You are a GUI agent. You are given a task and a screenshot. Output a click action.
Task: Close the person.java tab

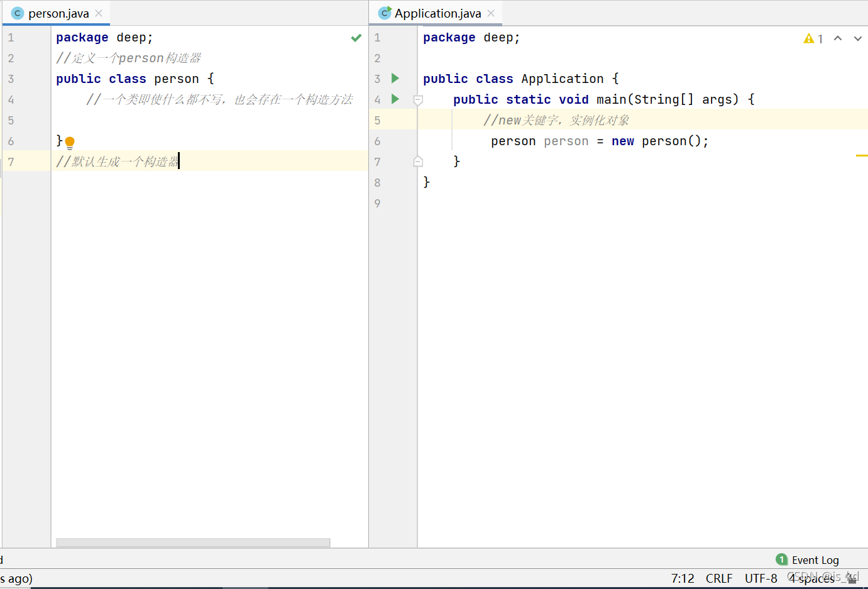(99, 13)
